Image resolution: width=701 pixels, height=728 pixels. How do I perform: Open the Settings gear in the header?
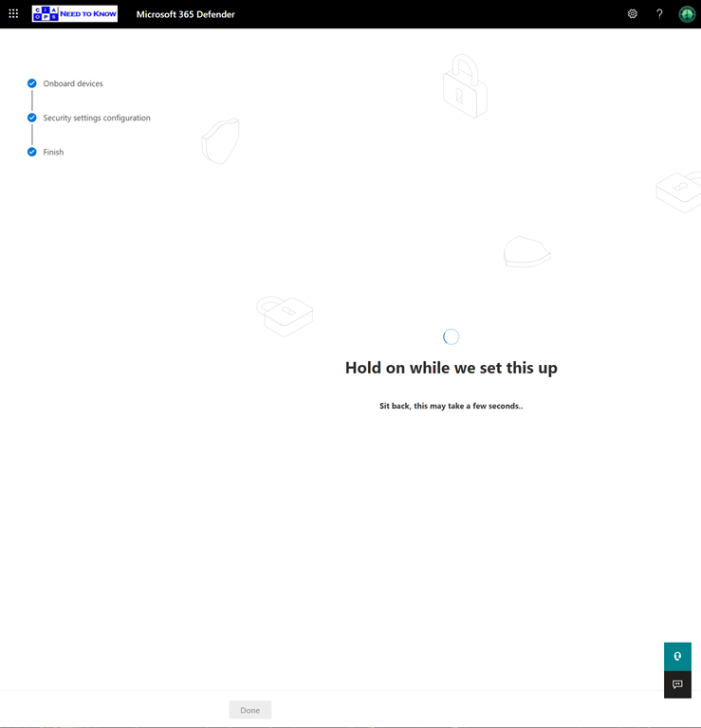pos(633,14)
